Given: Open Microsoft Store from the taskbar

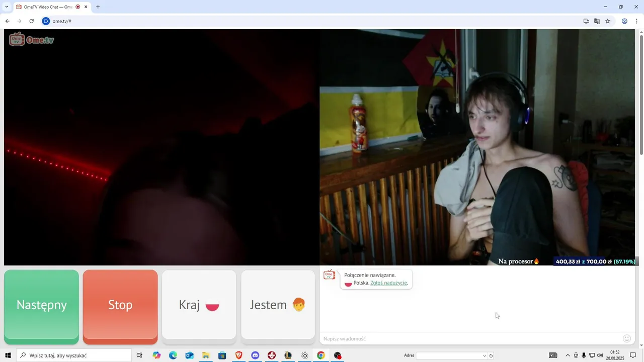Looking at the screenshot, I should click(x=222, y=355).
